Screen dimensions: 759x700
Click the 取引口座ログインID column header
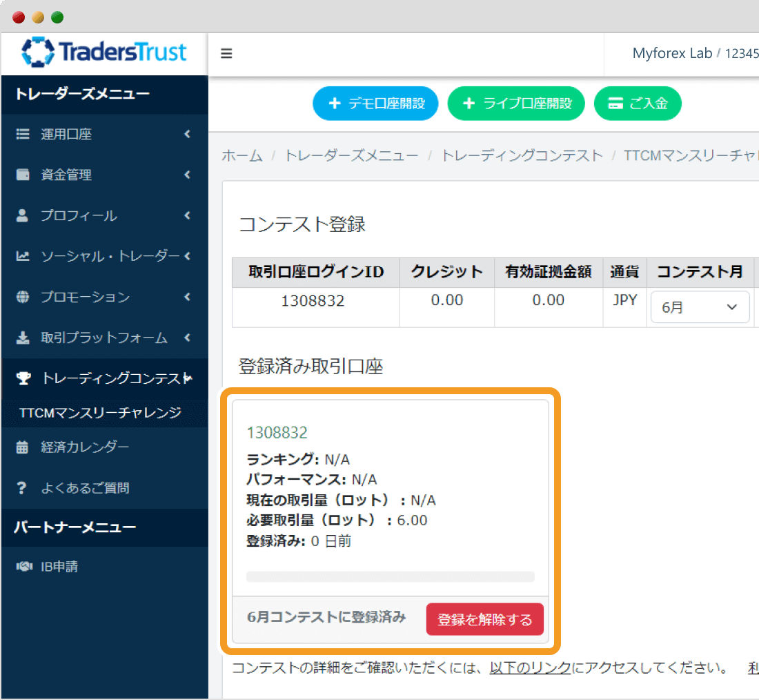316,272
